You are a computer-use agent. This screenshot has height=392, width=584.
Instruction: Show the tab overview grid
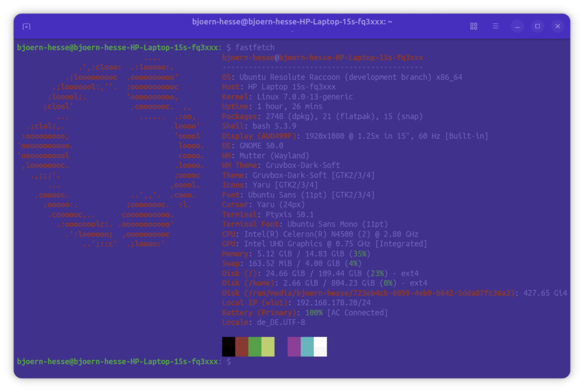tap(474, 26)
